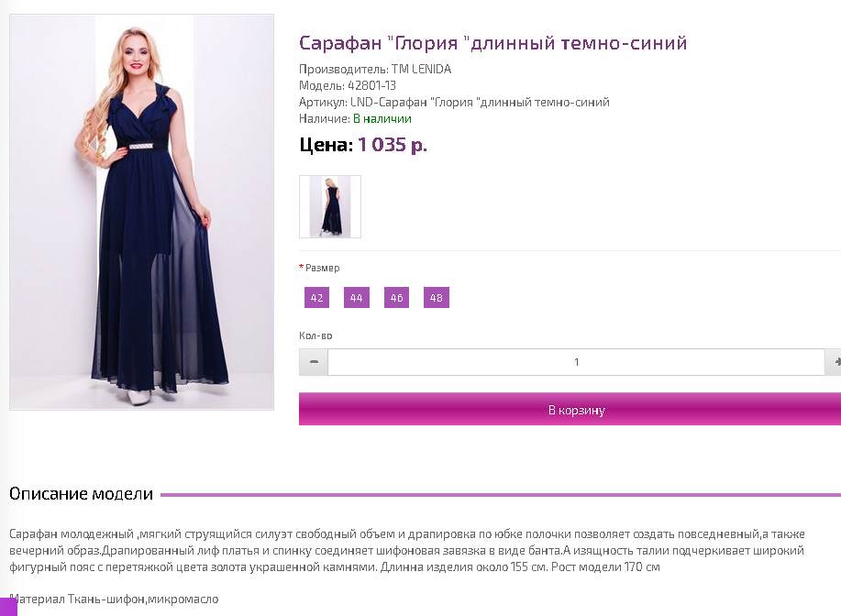The height and width of the screenshot is (616, 841).
Task: Click the Описание модели heading
Action: pos(81,494)
